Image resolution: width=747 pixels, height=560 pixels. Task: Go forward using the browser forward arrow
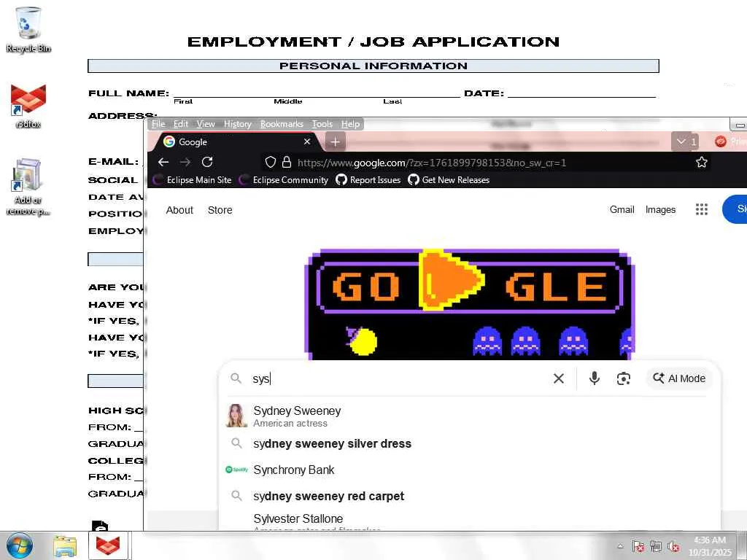185,163
